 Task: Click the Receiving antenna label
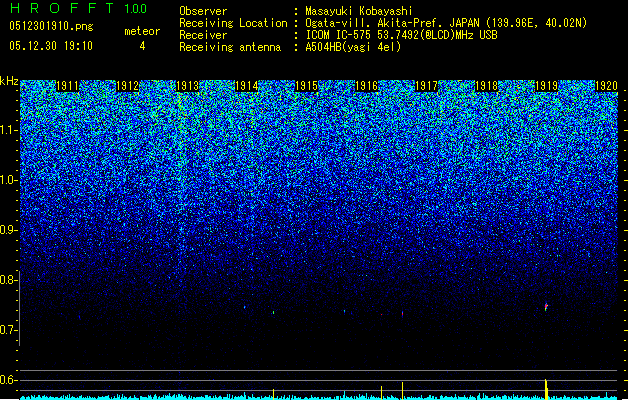(x=230, y=47)
